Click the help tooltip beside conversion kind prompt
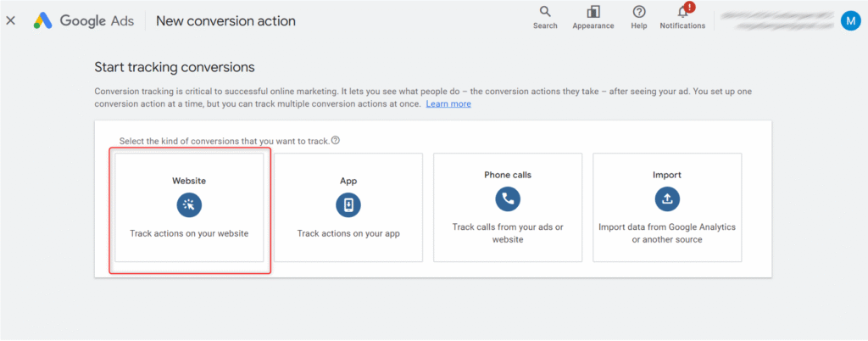This screenshot has width=868, height=341. (336, 140)
